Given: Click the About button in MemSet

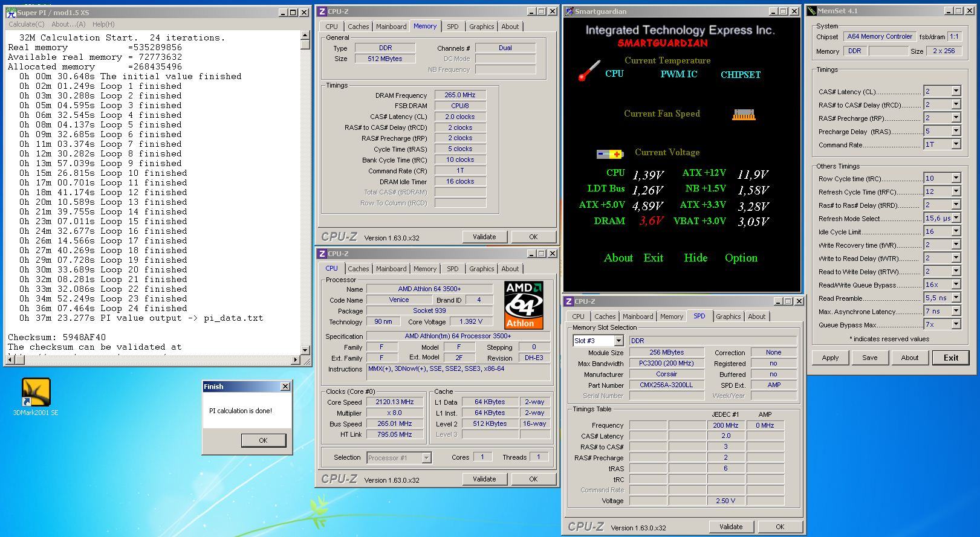Looking at the screenshot, I should coord(910,358).
